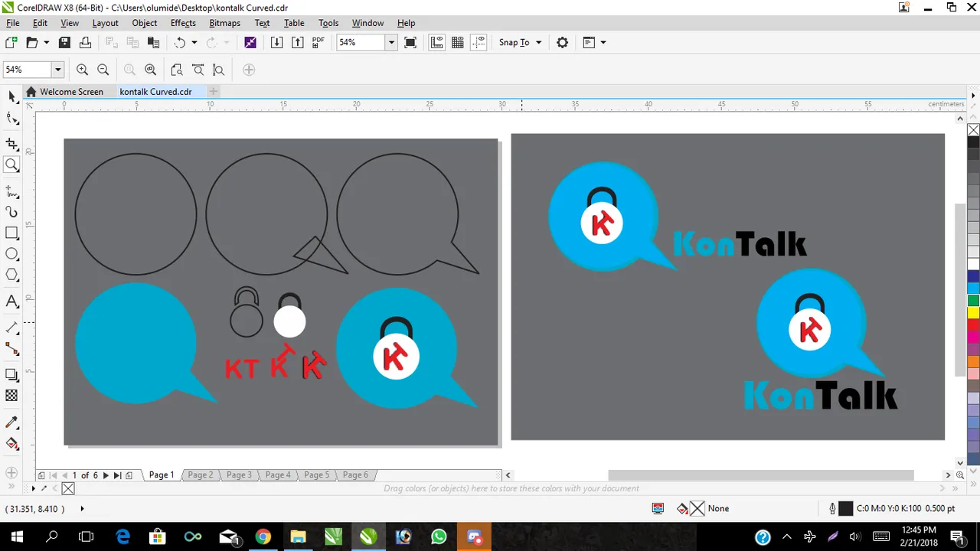Open property bar zoom level dropdown
Screen dimensions: 980x551
[57, 70]
